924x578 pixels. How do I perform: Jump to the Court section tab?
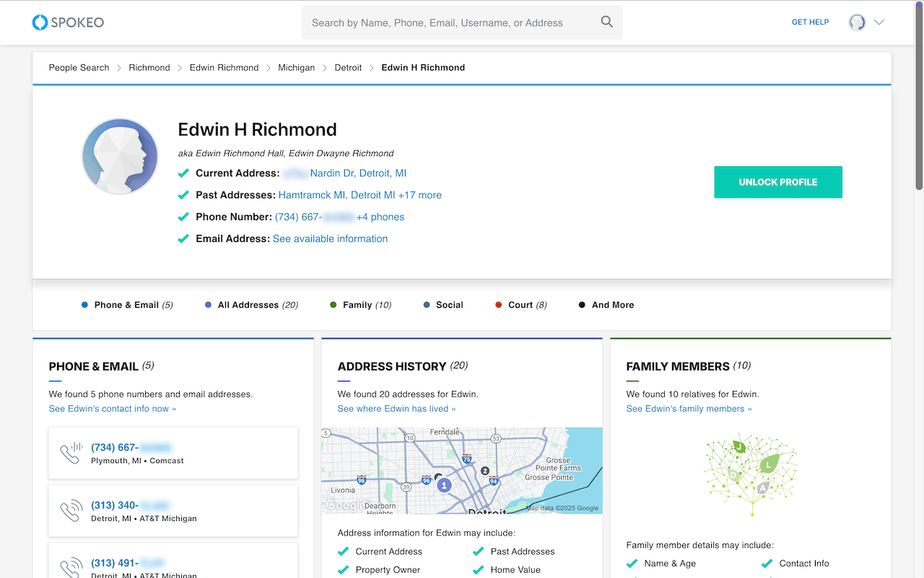click(520, 305)
